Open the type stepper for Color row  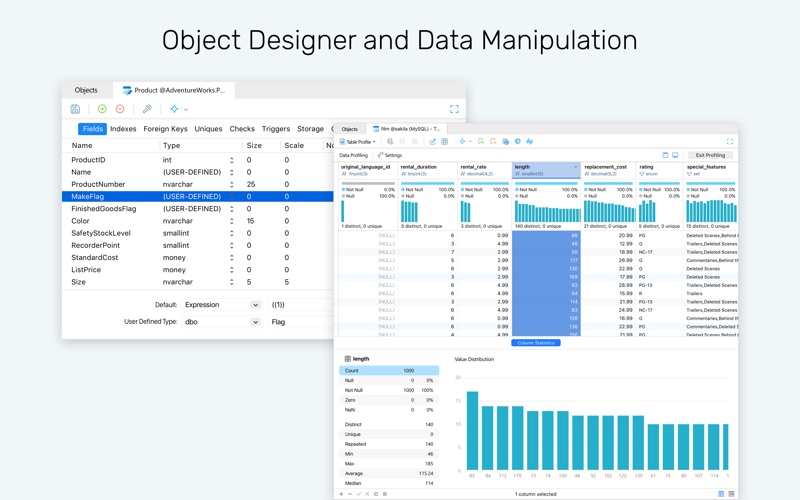232,221
